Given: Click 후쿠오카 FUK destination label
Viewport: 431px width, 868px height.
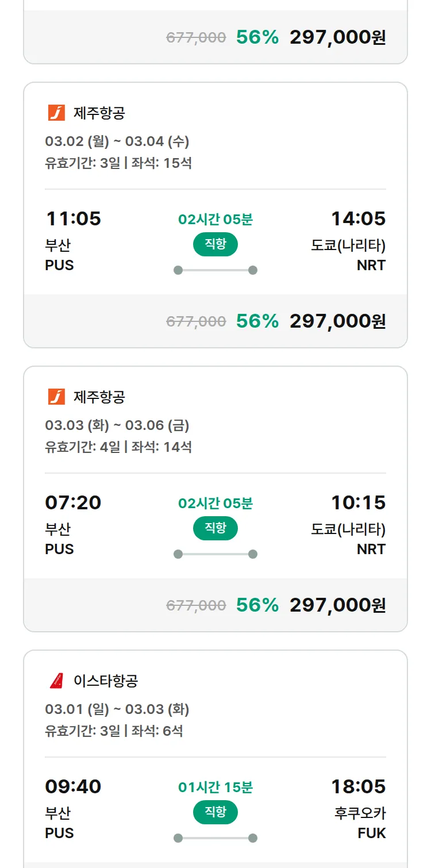Looking at the screenshot, I should pyautogui.click(x=360, y=823).
